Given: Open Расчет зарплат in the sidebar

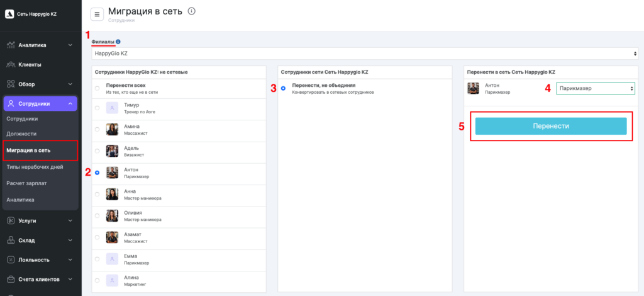Looking at the screenshot, I should pos(26,183).
